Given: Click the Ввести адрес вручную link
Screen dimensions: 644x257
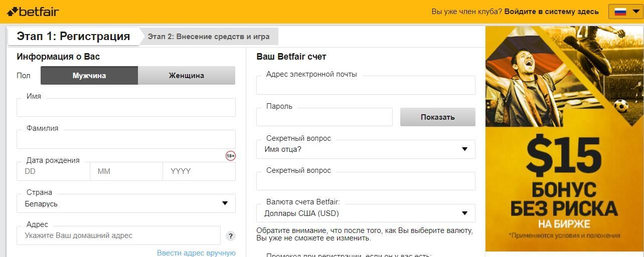Looking at the screenshot, I should pyautogui.click(x=196, y=252).
